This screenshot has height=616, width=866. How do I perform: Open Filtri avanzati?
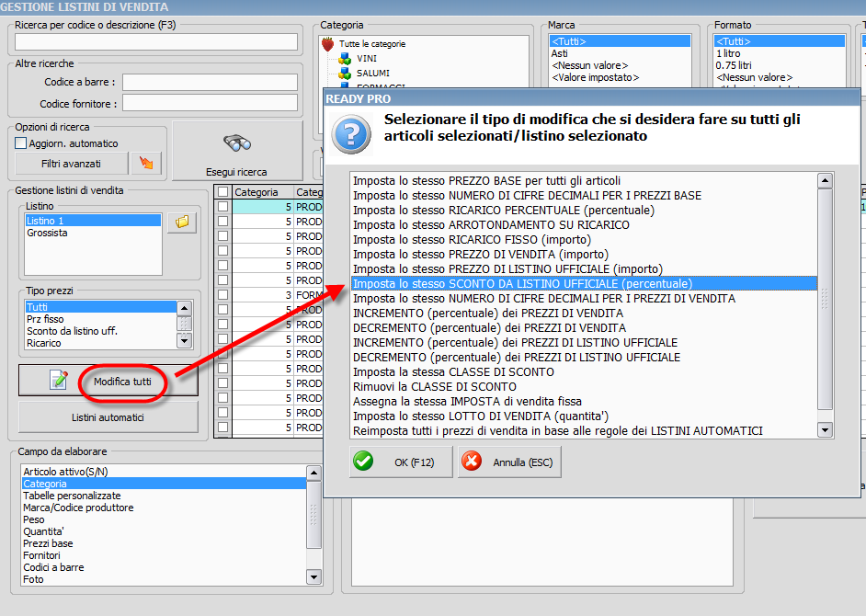pos(71,164)
